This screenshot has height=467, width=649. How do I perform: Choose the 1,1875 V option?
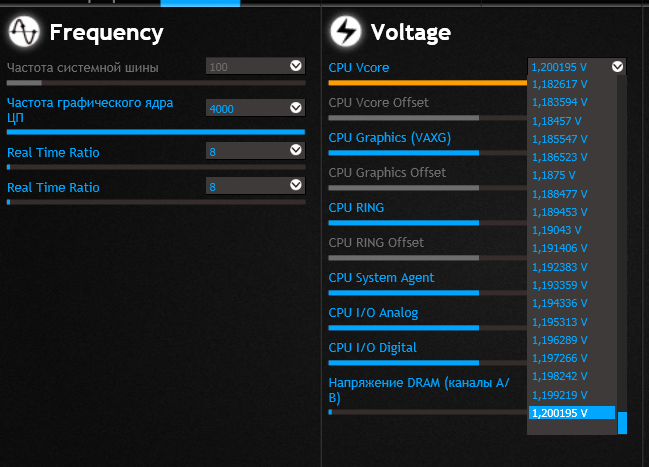pos(553,175)
